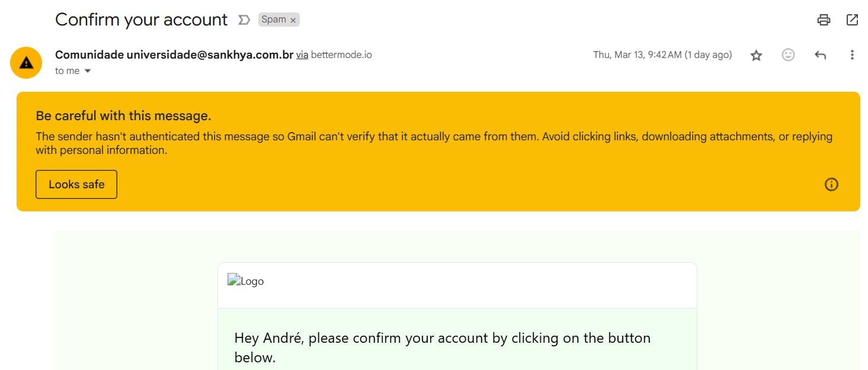Click the "Looks safe" button
The width and height of the screenshot is (868, 370).
click(x=76, y=184)
